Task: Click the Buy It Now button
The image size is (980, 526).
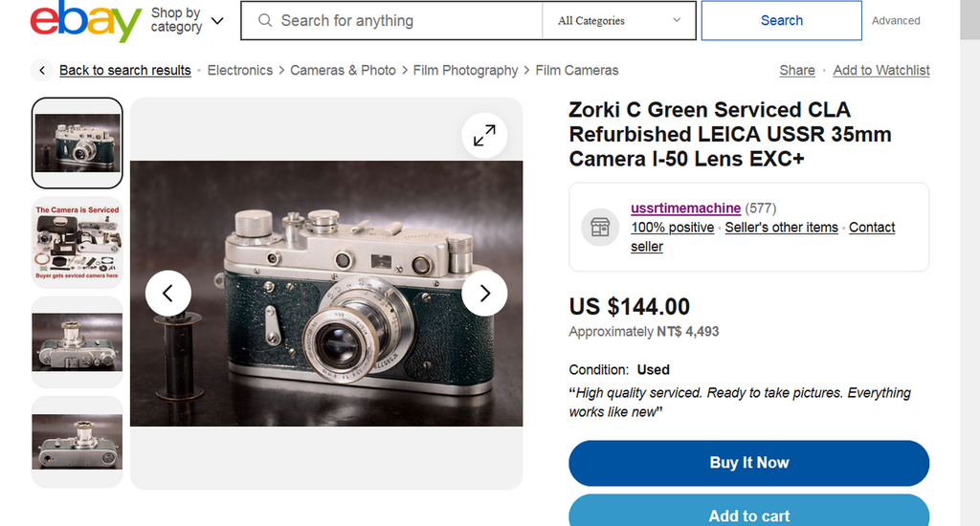Action: [748, 463]
